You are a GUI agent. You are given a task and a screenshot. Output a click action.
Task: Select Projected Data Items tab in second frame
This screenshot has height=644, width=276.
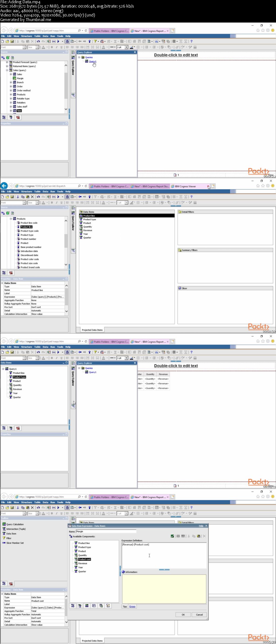[92, 330]
